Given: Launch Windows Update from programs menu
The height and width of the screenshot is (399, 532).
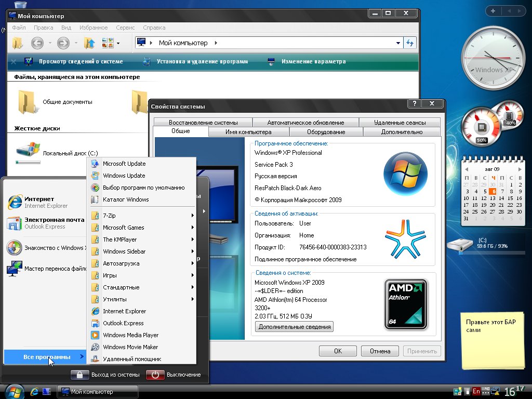Looking at the screenshot, I should tap(141, 176).
